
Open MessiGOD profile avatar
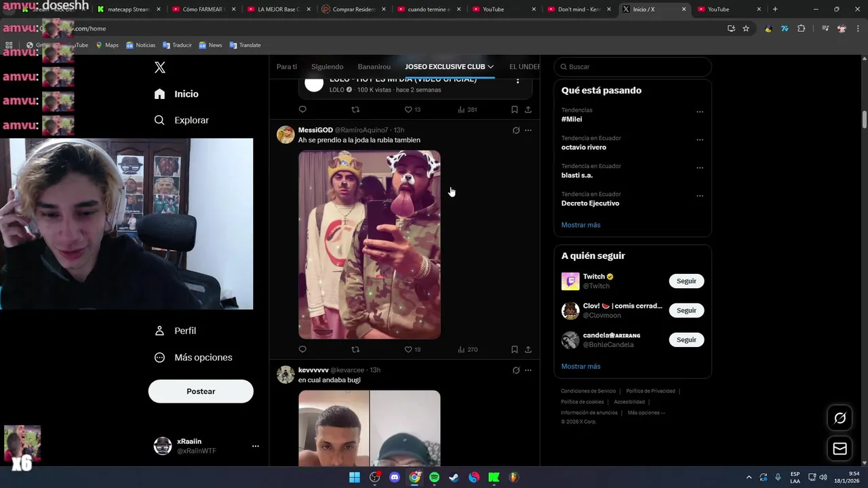(285, 134)
